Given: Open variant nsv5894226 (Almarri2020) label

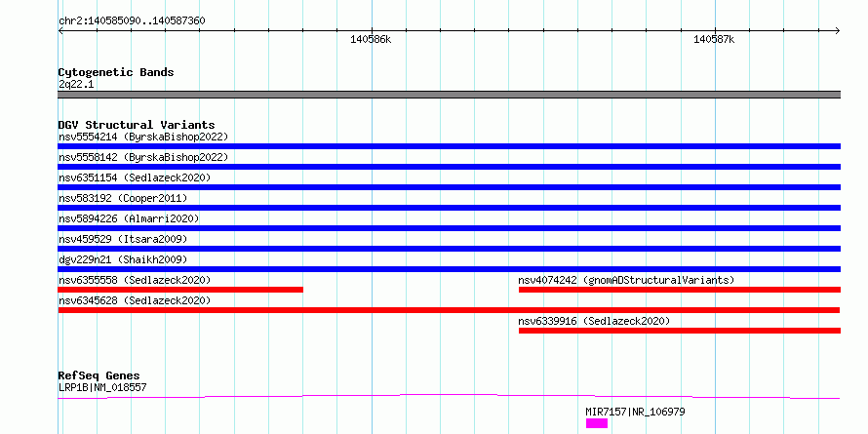Looking at the screenshot, I should pos(129,218).
